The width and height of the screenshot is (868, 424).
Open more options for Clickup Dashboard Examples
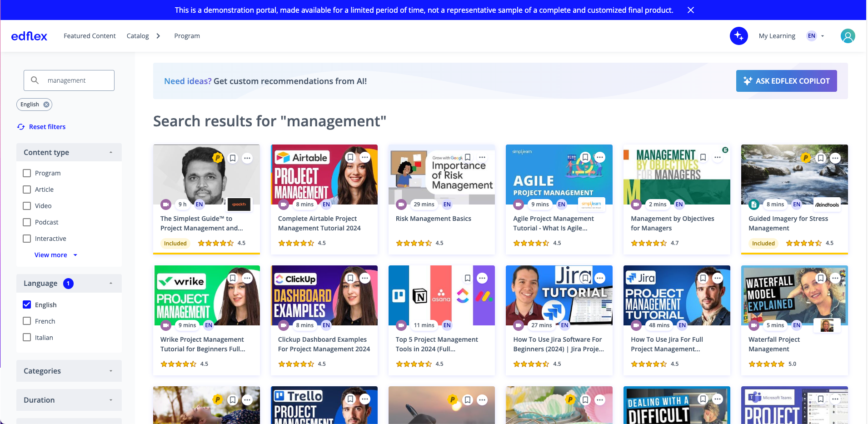365,278
